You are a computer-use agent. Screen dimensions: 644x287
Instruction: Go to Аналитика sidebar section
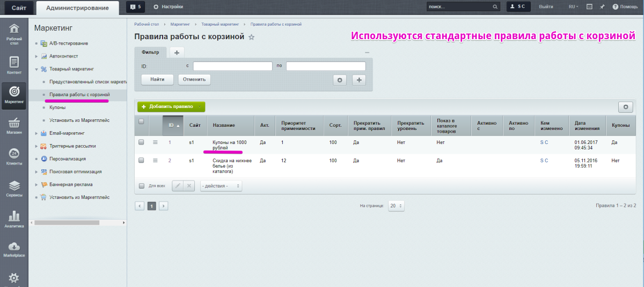click(x=14, y=219)
